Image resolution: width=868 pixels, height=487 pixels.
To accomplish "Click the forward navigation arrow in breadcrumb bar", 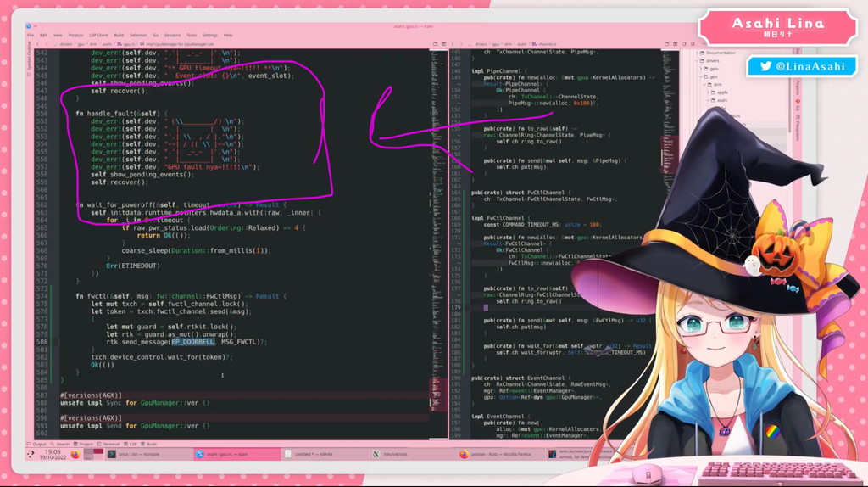I will pos(45,43).
